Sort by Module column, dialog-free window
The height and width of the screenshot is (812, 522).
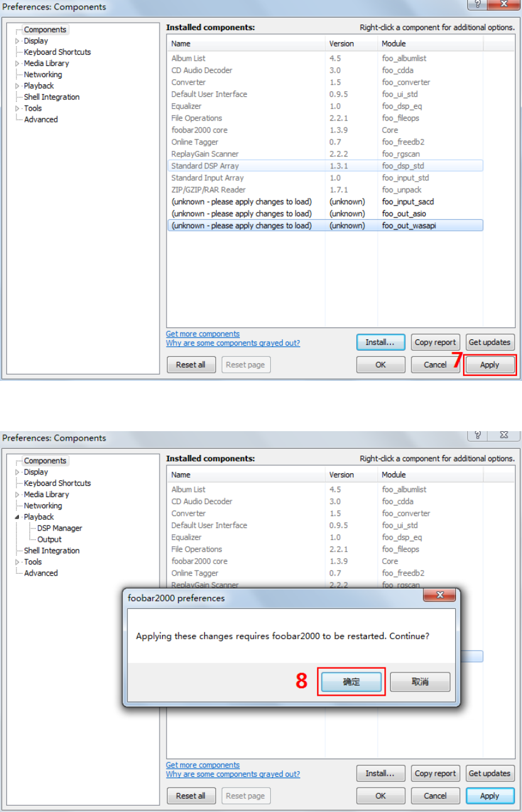430,44
